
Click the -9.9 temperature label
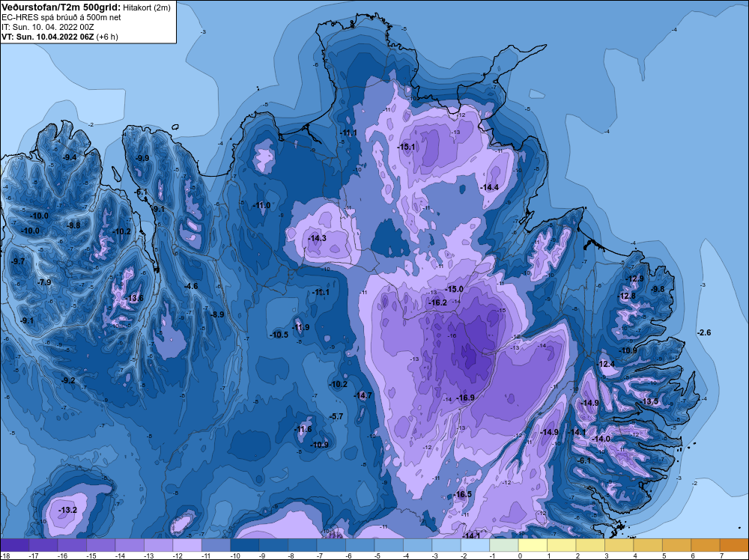coord(142,158)
